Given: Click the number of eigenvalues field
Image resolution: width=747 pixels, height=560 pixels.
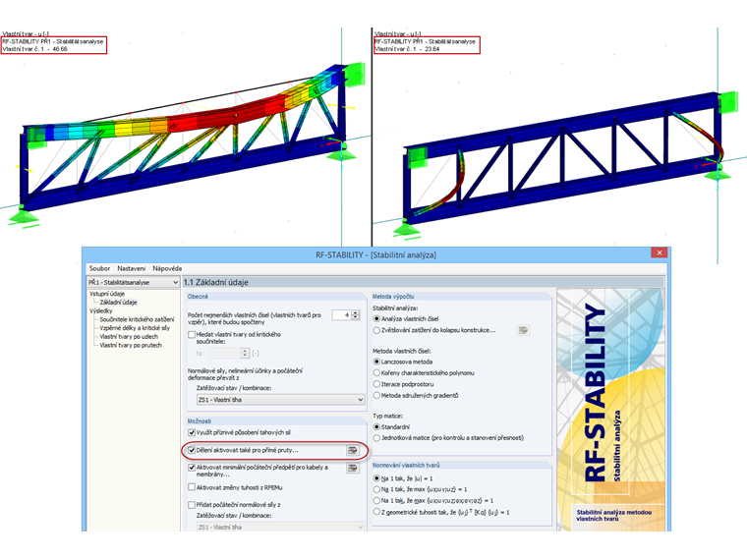Looking at the screenshot, I should coord(342,315).
